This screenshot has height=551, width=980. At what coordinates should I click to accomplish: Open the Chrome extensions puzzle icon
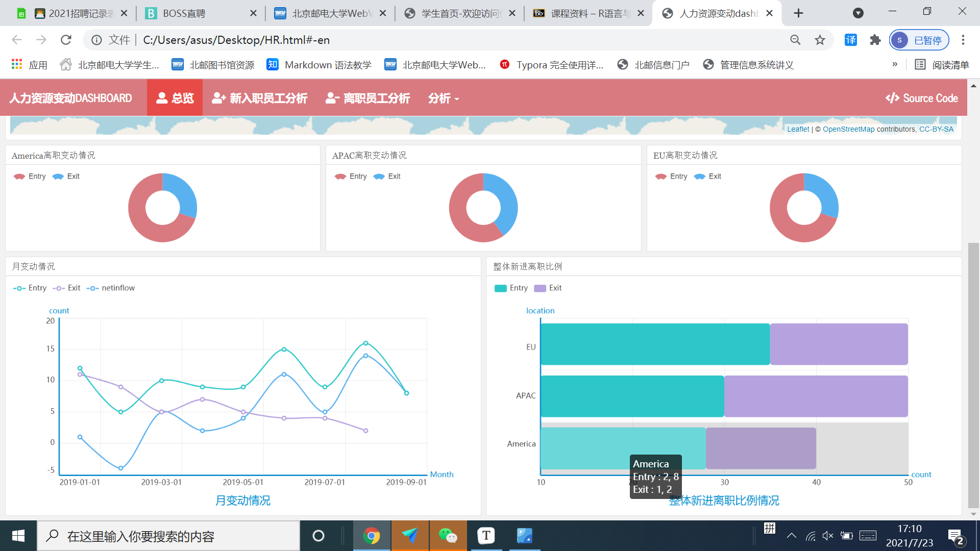pos(875,40)
